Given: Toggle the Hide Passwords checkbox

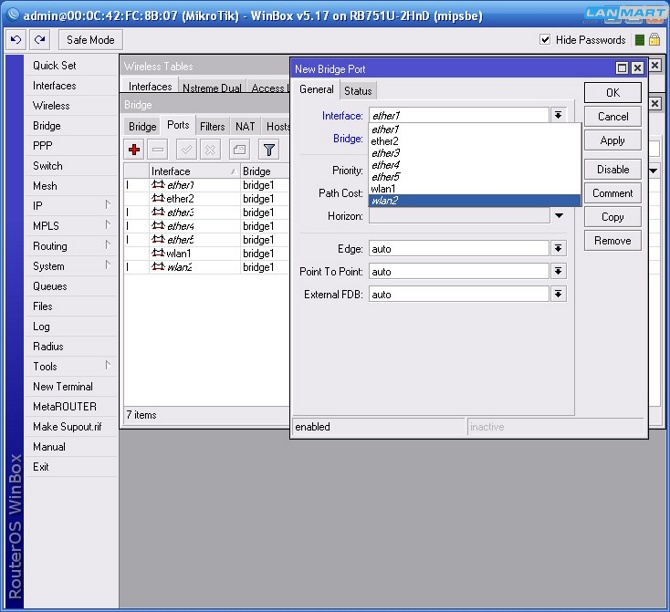Looking at the screenshot, I should tap(545, 40).
